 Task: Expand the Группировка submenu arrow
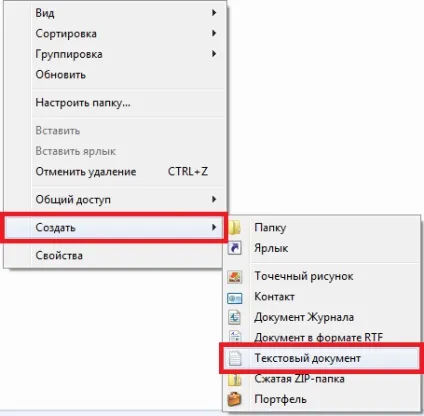[214, 54]
